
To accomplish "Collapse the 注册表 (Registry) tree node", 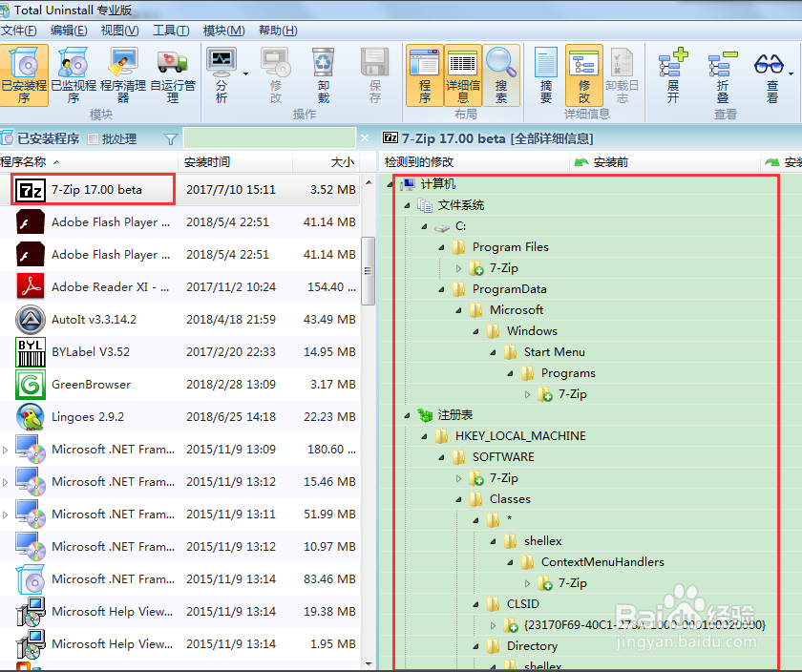I will click(408, 415).
